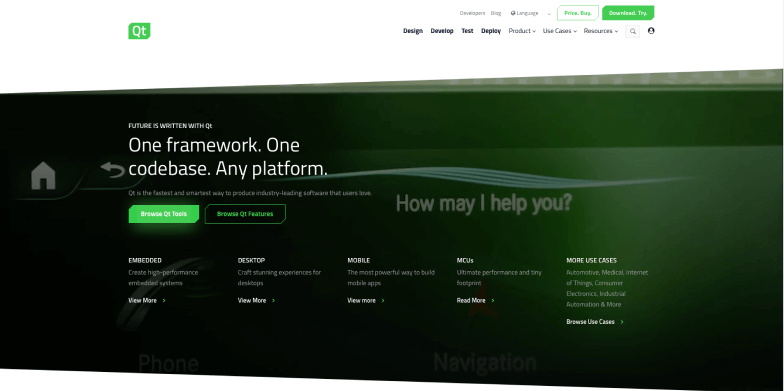This screenshot has height=391, width=784.
Task: Open Read More under MCUs
Action: 476,300
